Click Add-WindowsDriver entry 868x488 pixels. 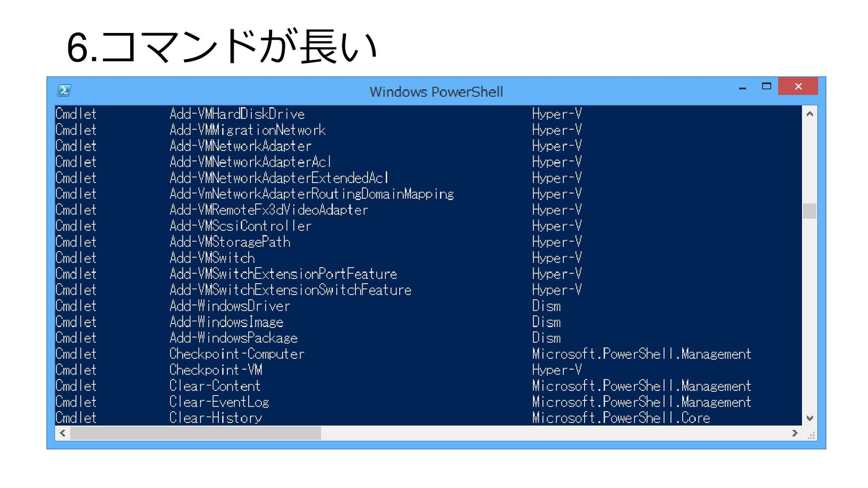point(230,306)
